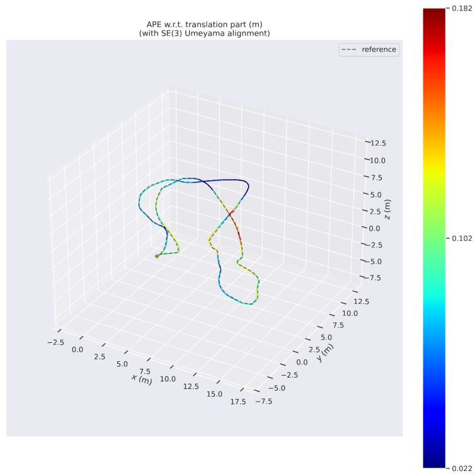Click the y-axis tick label "7.5"

pos(338,325)
